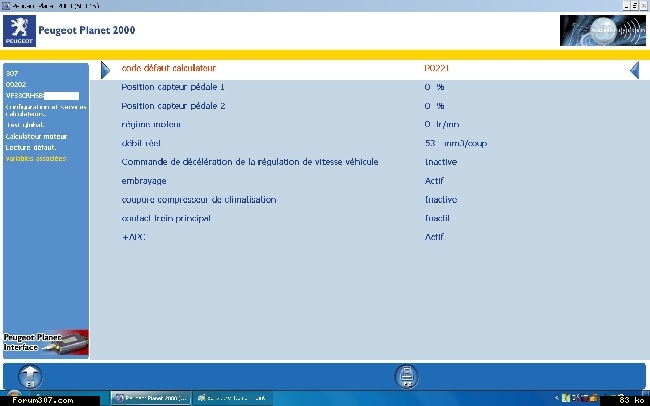Click the Peugeot lion logo
The width and height of the screenshot is (650, 406).
coord(19,31)
